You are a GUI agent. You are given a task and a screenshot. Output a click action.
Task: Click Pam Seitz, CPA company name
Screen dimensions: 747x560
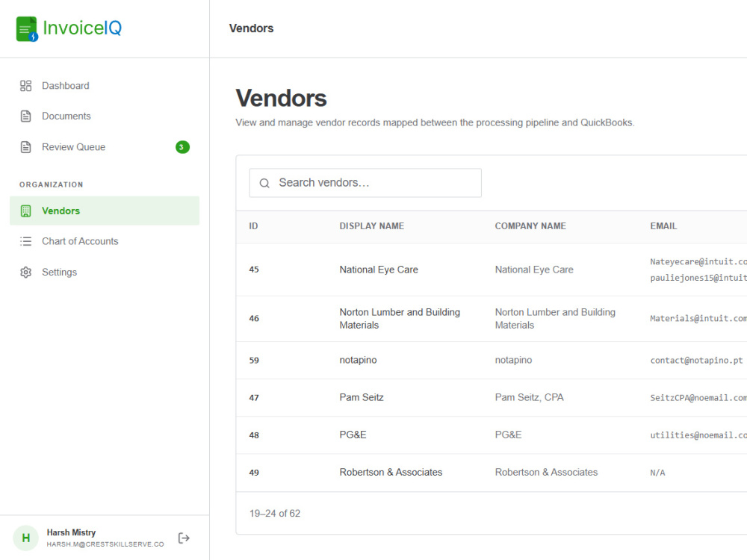click(529, 398)
